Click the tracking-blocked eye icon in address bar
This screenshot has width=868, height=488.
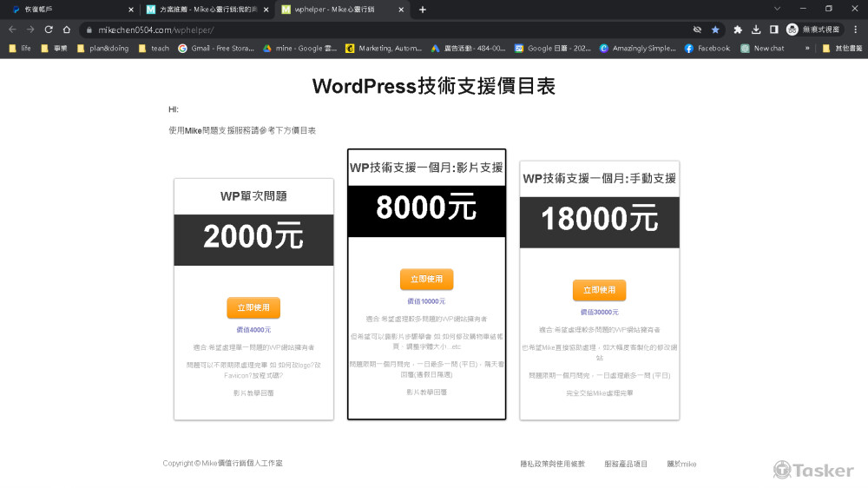pos(697,30)
